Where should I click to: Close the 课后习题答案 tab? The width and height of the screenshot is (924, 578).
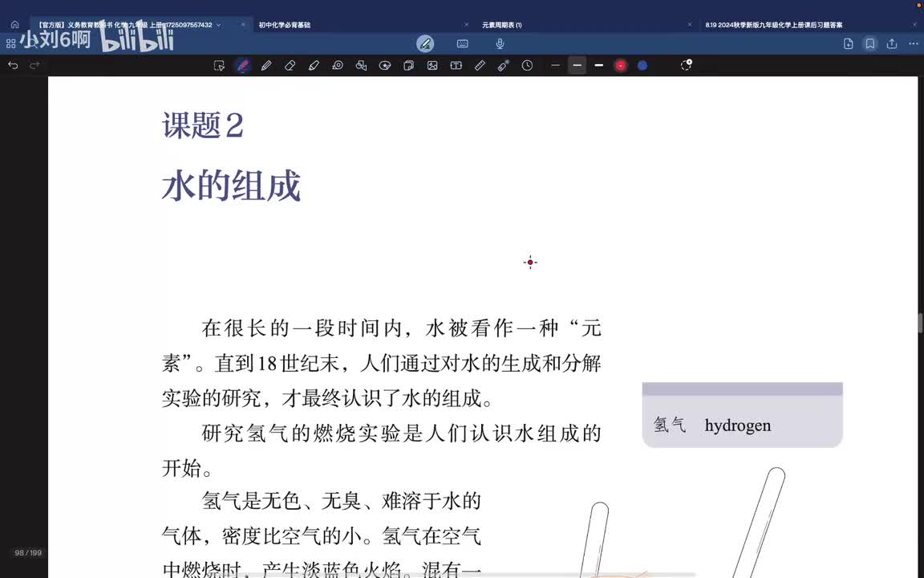915,25
